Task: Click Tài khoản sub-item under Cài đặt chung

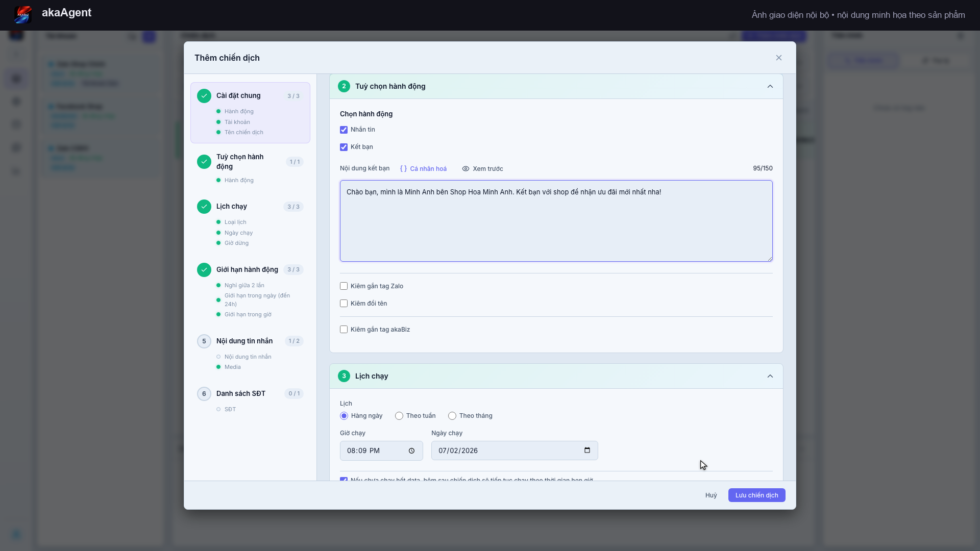Action: tap(237, 122)
